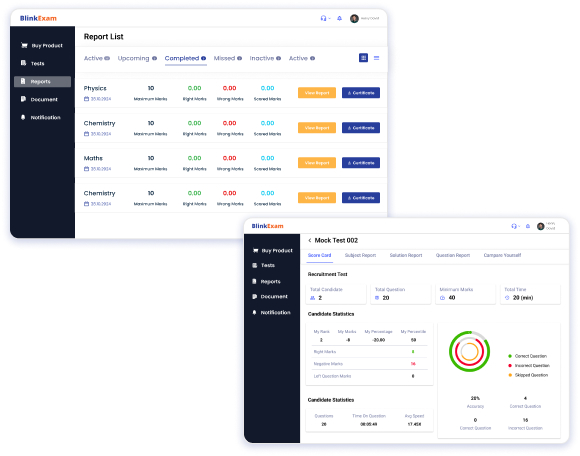Open Buy Product in Mock Test window sidebar
The image size is (580, 456).
click(x=273, y=250)
